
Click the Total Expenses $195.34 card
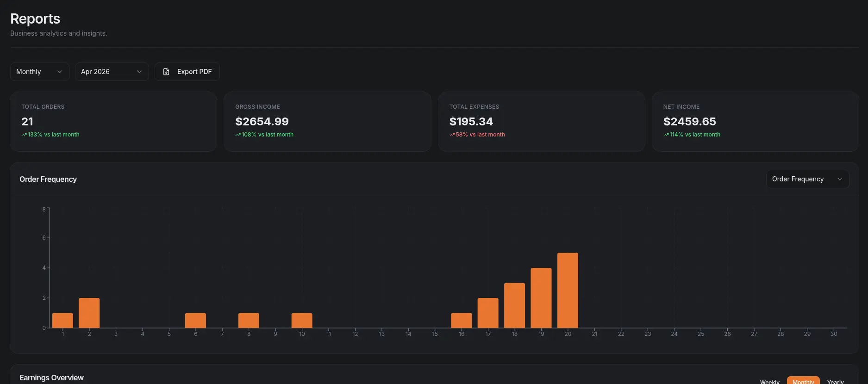click(542, 122)
